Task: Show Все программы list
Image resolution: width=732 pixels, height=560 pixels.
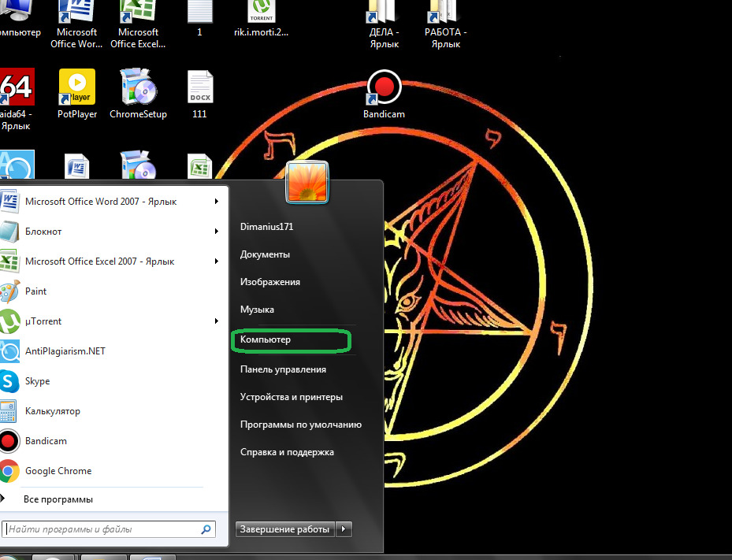Action: (x=58, y=499)
